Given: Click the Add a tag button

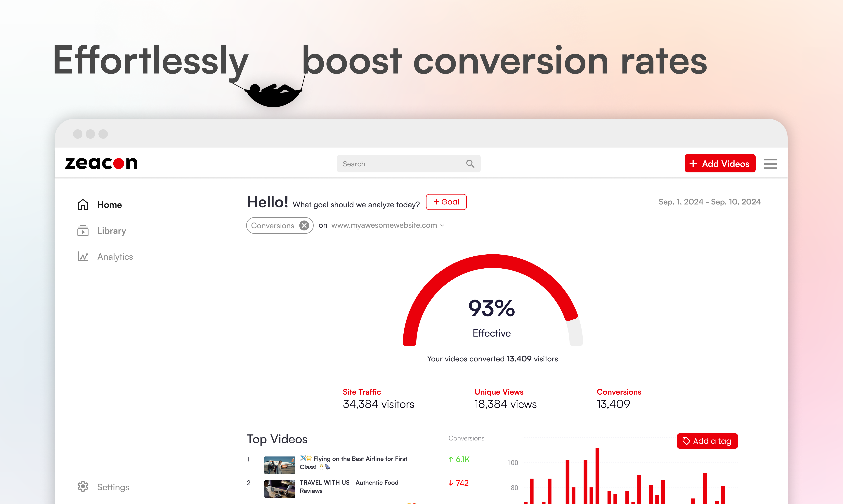Looking at the screenshot, I should [707, 441].
